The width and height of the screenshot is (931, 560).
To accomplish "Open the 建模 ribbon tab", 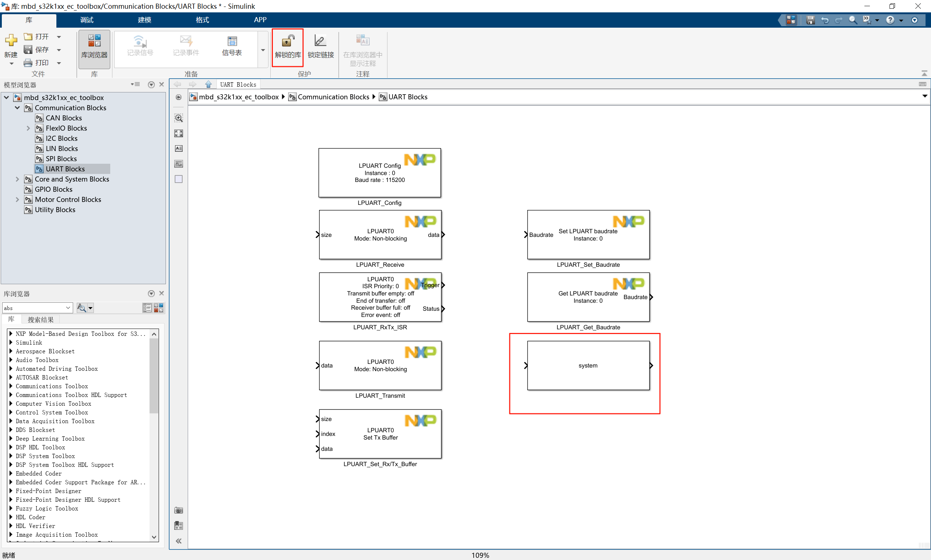I will point(144,20).
